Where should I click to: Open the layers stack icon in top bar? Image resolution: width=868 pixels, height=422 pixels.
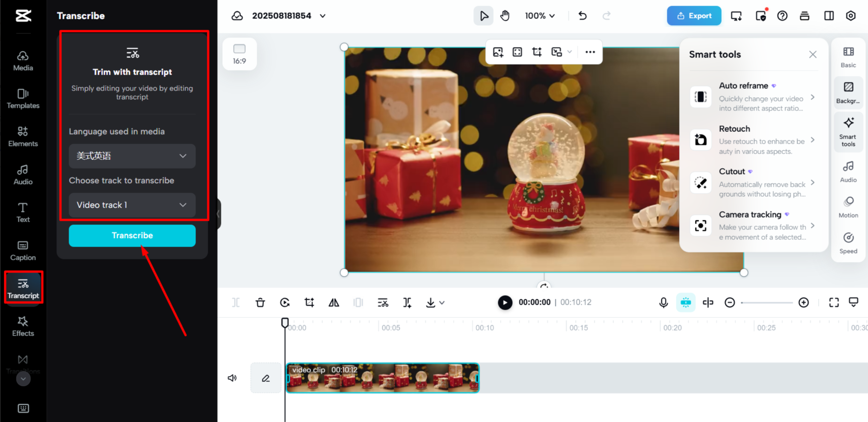point(805,16)
